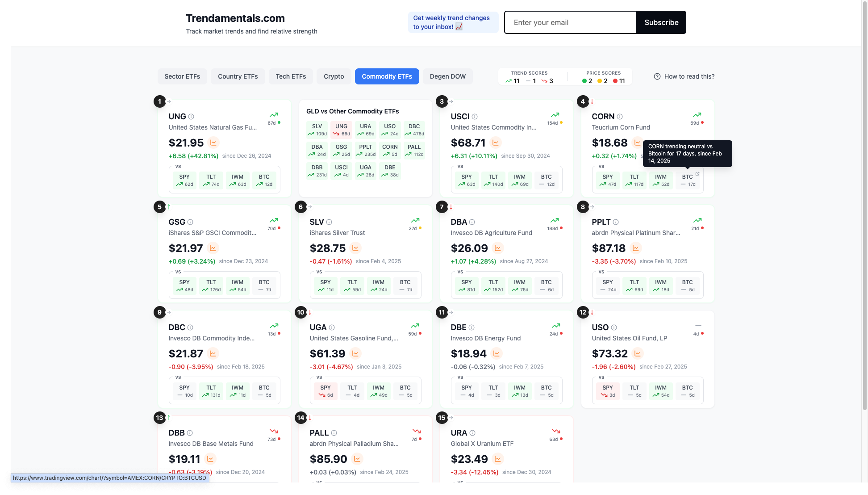
Task: Click the info icon next to USO
Action: tap(614, 327)
